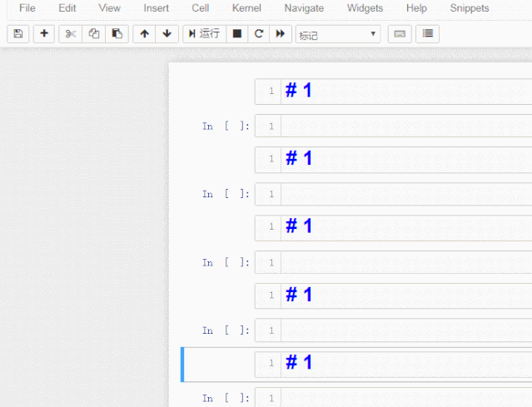Click into the second empty code cell
Image resolution: width=532 pixels, height=407 pixels.
pos(394,194)
